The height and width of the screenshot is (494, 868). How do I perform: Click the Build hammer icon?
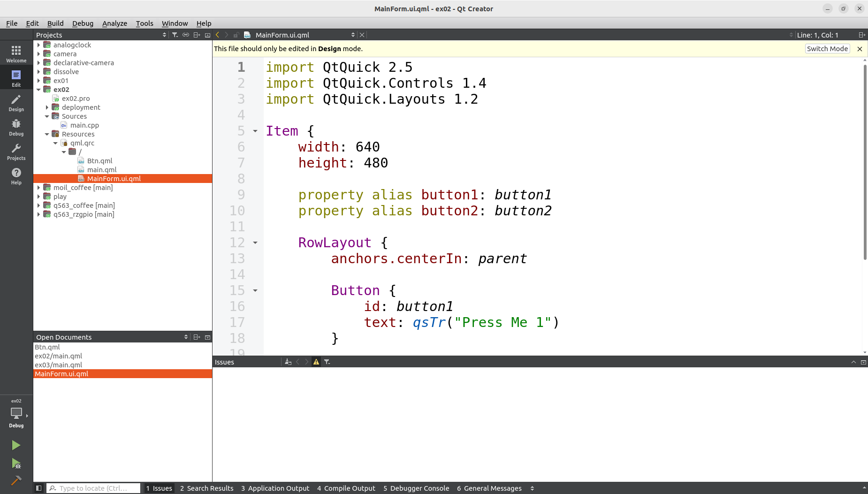tap(16, 480)
